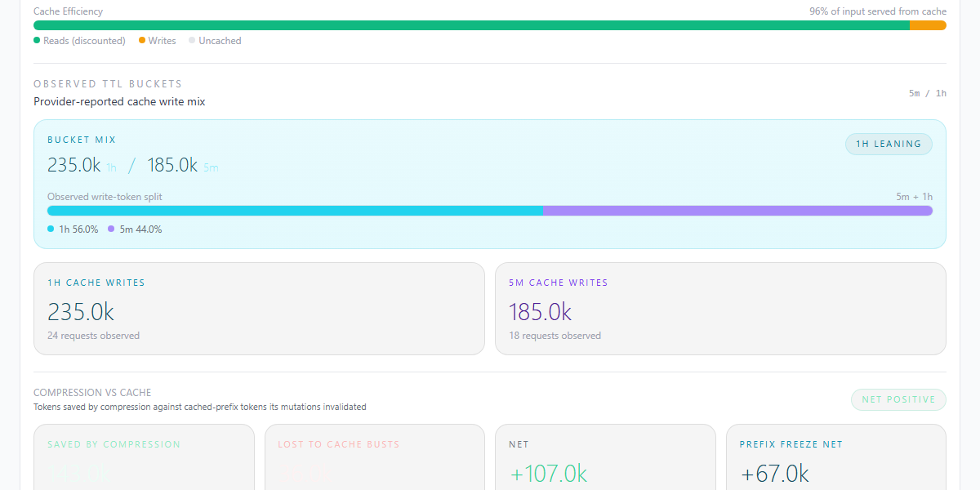Click the 'PREFIX FREEZE NET' label

(791, 444)
